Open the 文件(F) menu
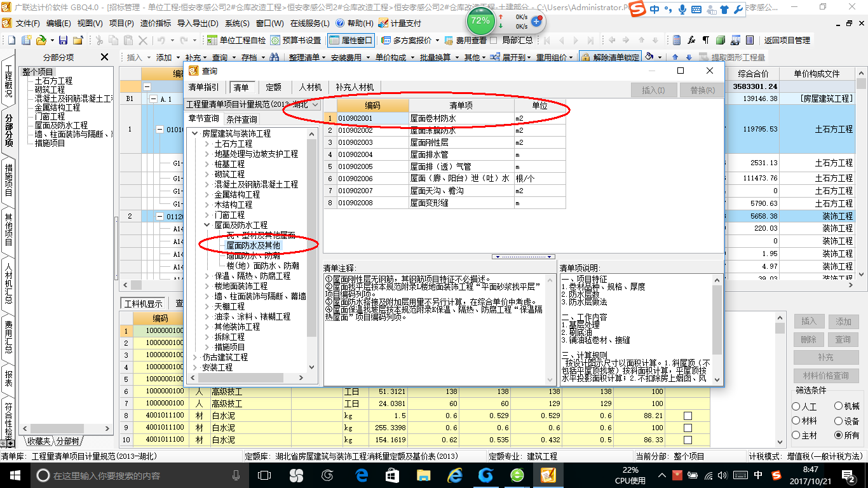Viewport: 868px width, 488px height. click(x=27, y=23)
